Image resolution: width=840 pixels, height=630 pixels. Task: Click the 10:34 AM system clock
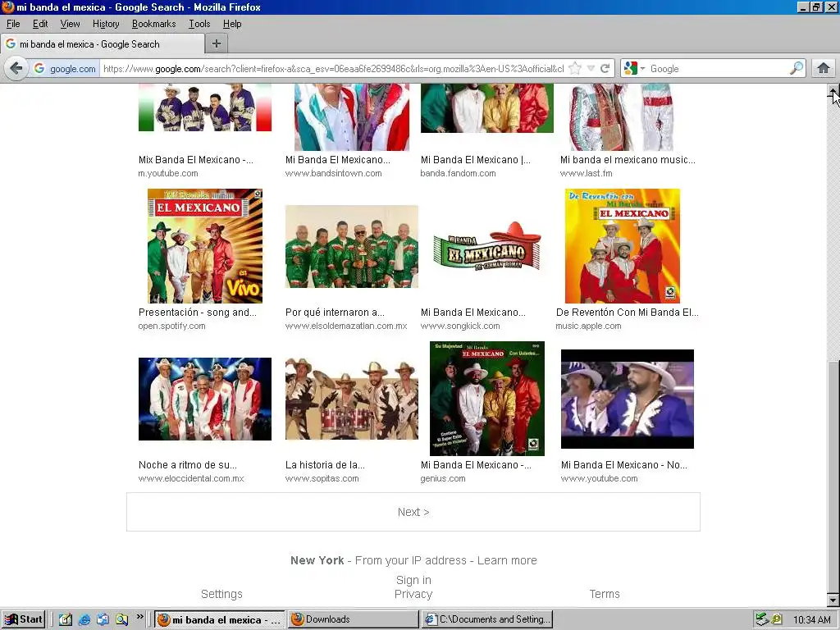pos(811,620)
